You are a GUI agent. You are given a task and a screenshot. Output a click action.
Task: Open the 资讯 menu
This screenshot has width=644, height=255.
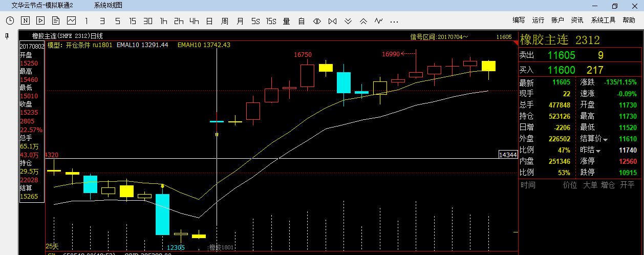tap(577, 20)
